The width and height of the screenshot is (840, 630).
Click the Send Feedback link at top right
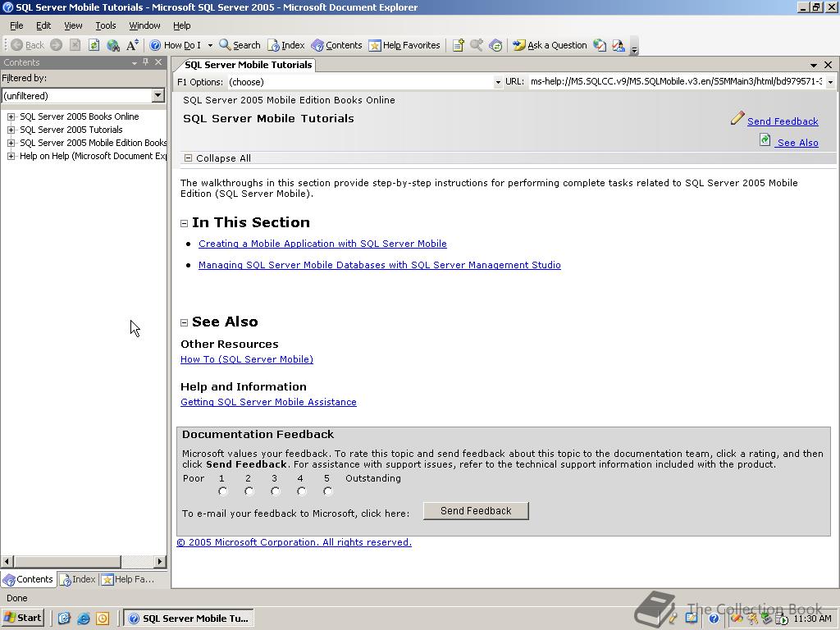pos(783,121)
